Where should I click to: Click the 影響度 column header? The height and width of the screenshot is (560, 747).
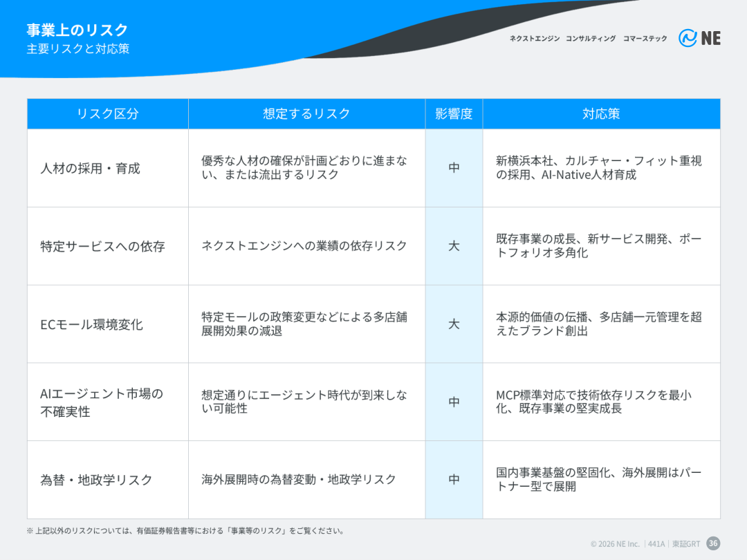click(454, 114)
